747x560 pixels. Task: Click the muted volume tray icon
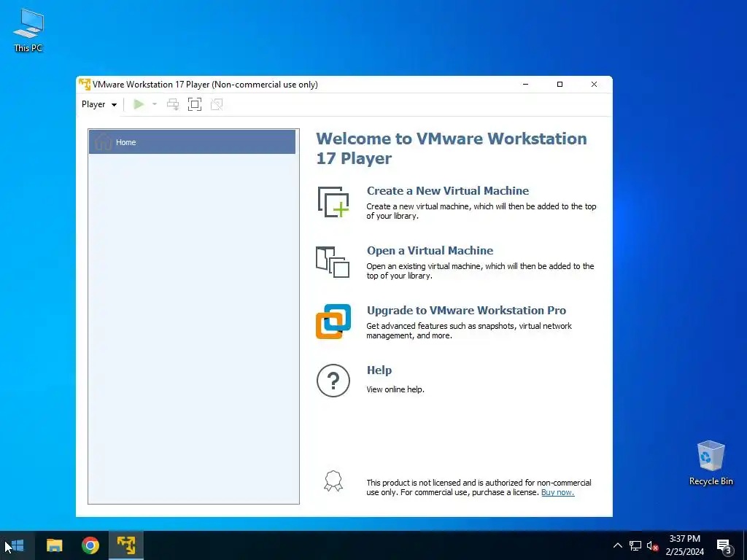(652, 545)
